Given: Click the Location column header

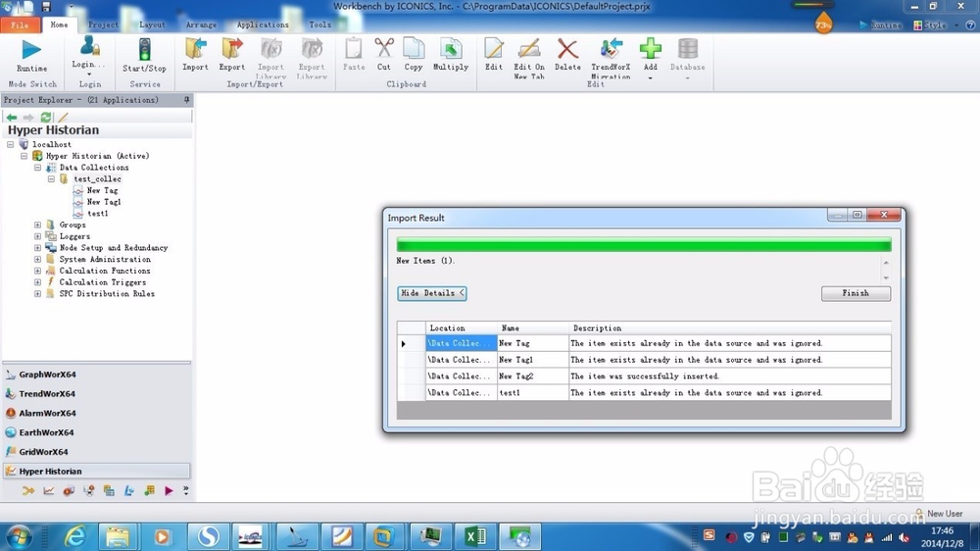Looking at the screenshot, I should 462,327.
